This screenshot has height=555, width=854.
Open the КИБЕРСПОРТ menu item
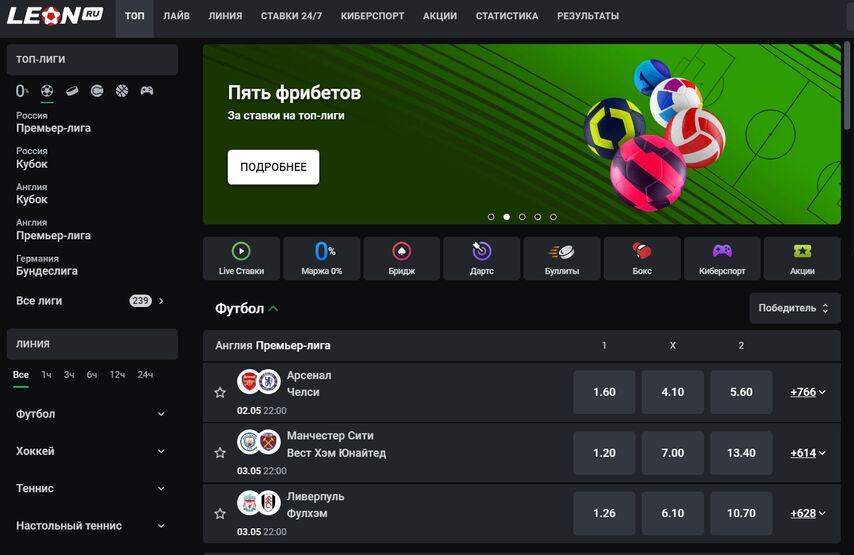click(373, 16)
